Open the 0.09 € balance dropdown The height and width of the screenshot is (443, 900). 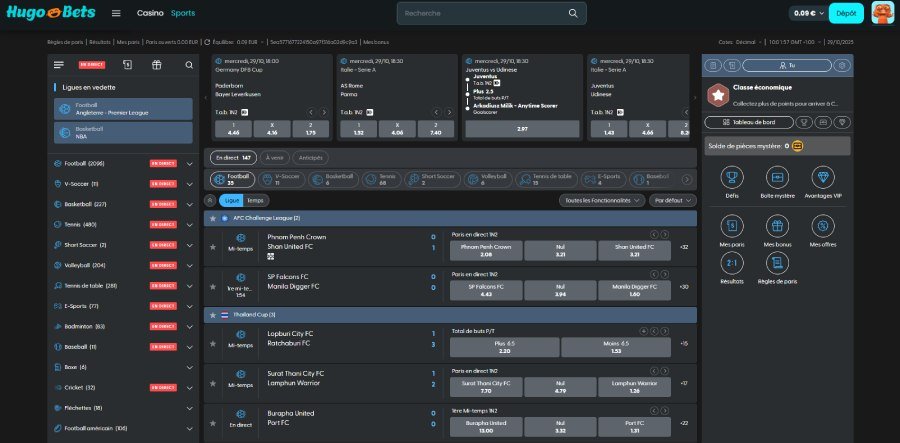[809, 13]
